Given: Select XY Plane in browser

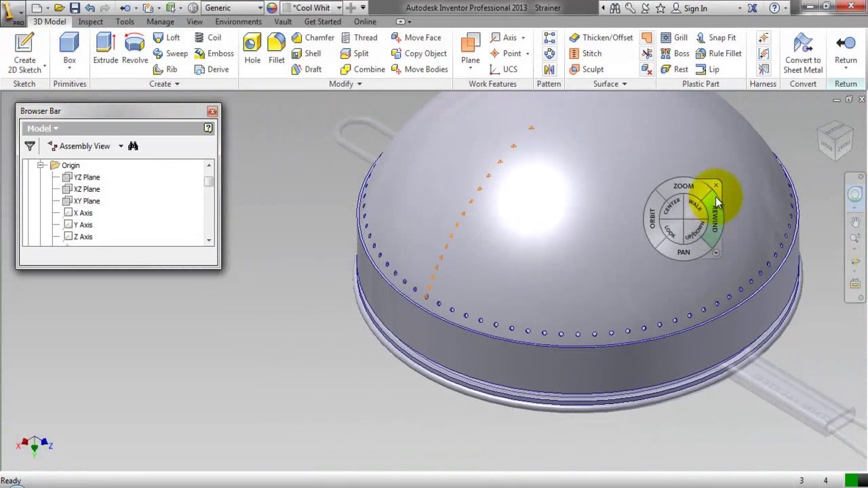Looking at the screenshot, I should click(81, 201).
